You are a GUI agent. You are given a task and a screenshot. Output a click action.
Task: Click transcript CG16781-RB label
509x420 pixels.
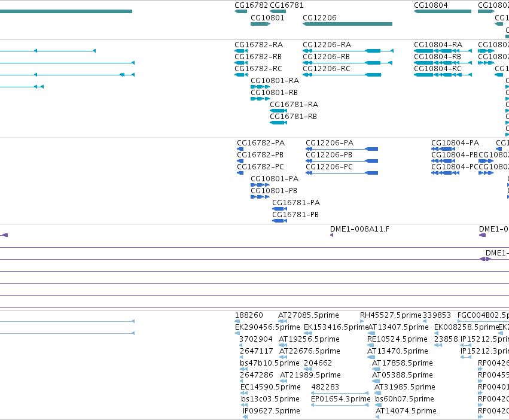(x=293, y=117)
